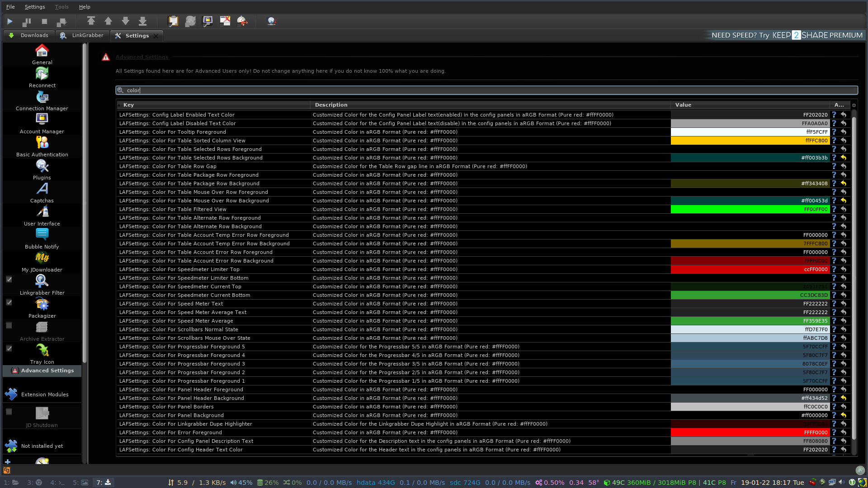Reset Color For Panel Background value
The width and height of the screenshot is (868, 488).
[x=844, y=415]
